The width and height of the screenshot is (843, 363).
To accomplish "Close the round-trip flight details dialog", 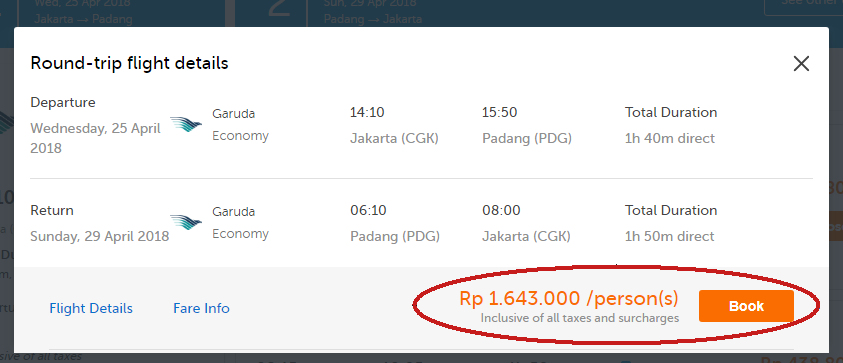I will [801, 64].
